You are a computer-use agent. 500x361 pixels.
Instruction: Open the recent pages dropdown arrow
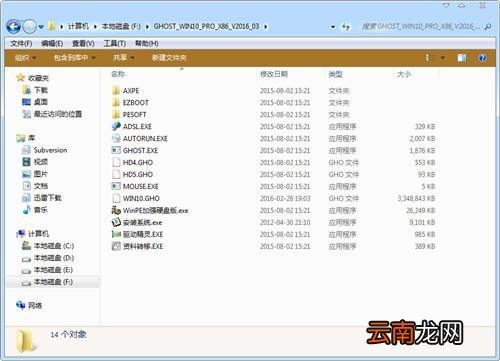(x=41, y=27)
